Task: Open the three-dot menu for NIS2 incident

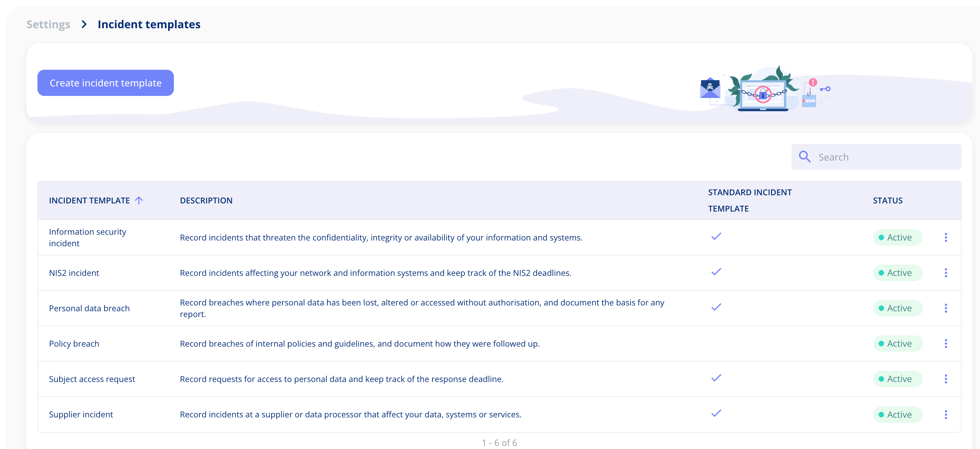Action: point(946,272)
